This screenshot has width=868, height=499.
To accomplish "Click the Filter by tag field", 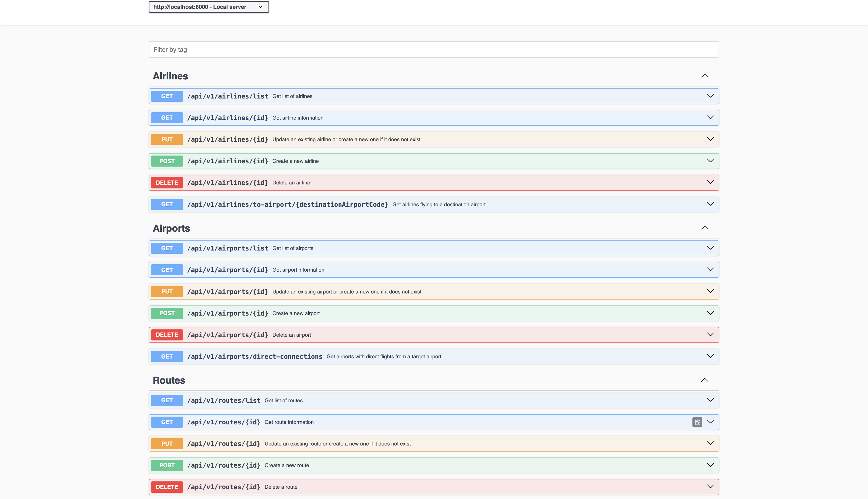I will (434, 50).
